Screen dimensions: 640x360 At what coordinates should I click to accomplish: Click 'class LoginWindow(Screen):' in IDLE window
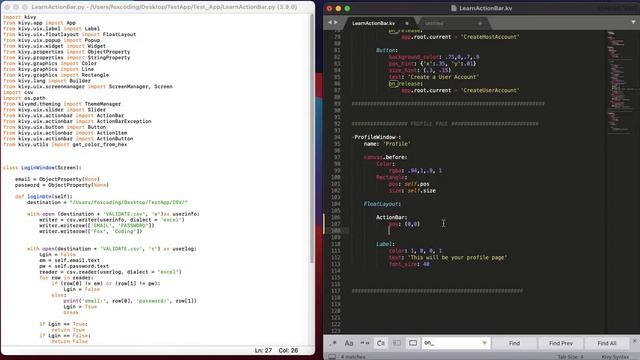[x=42, y=167]
